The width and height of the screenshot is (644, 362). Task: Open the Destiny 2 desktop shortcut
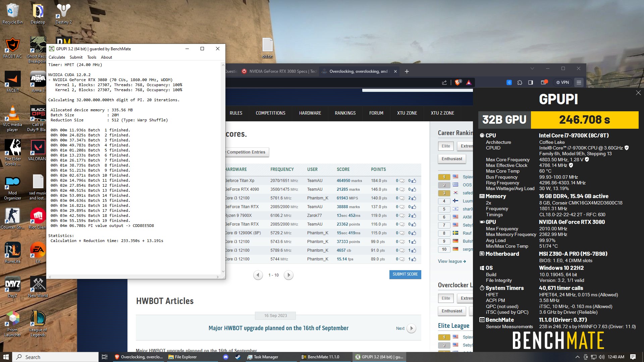(x=63, y=14)
